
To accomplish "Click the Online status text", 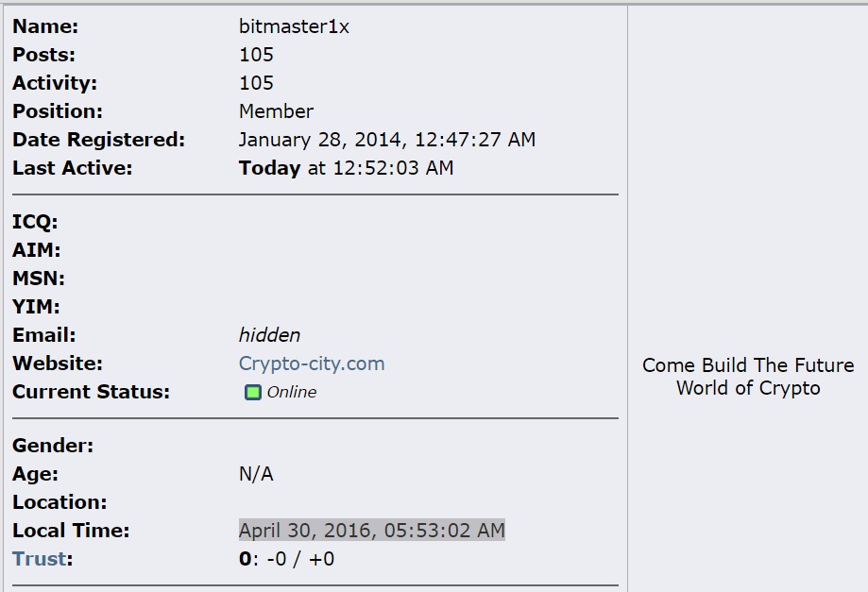I will pos(292,392).
